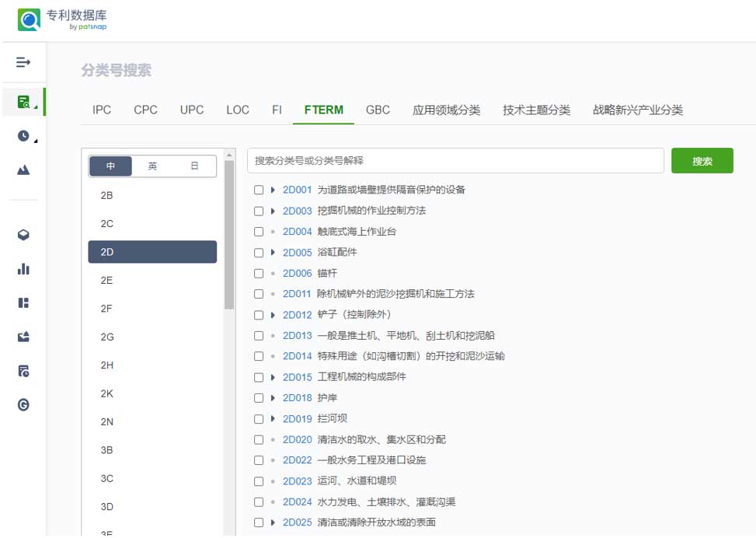Tick the checkbox next to 2D006 锚杆
Viewport: 756px width, 538px height.
tap(259, 273)
